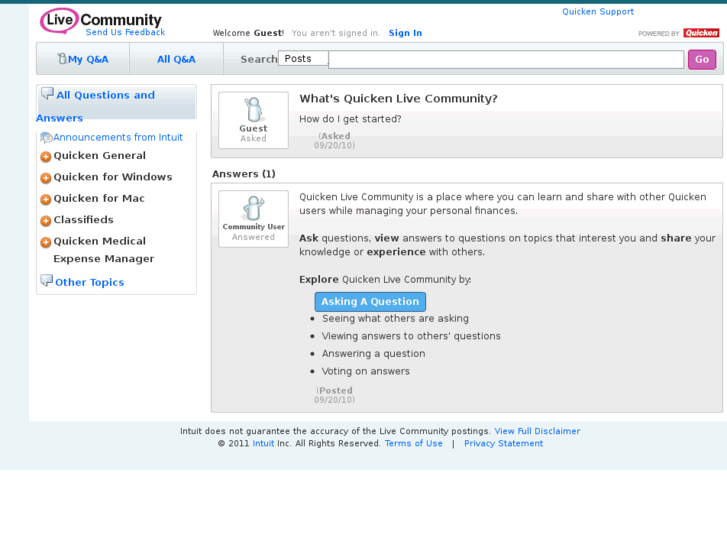Open the Other Topics link
727x545 pixels.
[89, 282]
